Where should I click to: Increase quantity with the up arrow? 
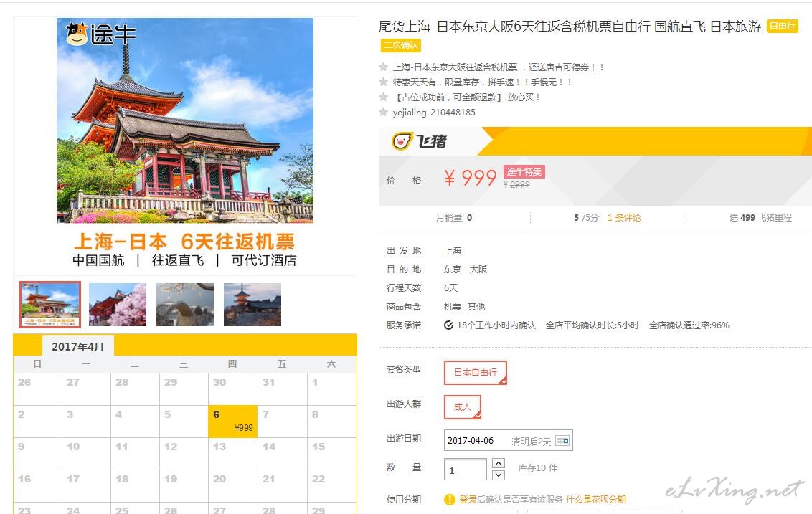tap(499, 463)
